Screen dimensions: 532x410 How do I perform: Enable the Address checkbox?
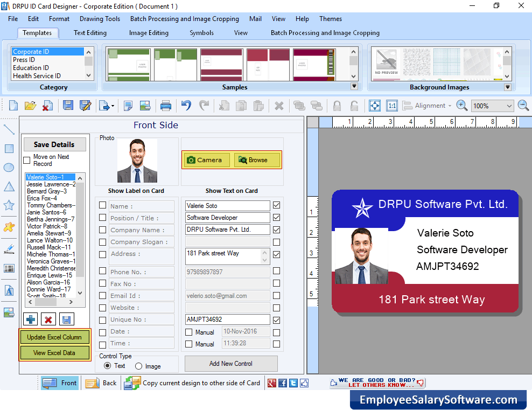click(102, 254)
